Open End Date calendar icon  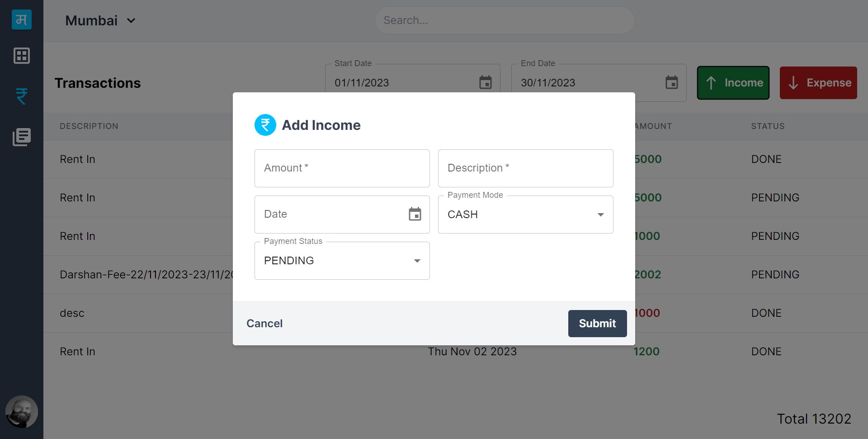[x=672, y=82]
